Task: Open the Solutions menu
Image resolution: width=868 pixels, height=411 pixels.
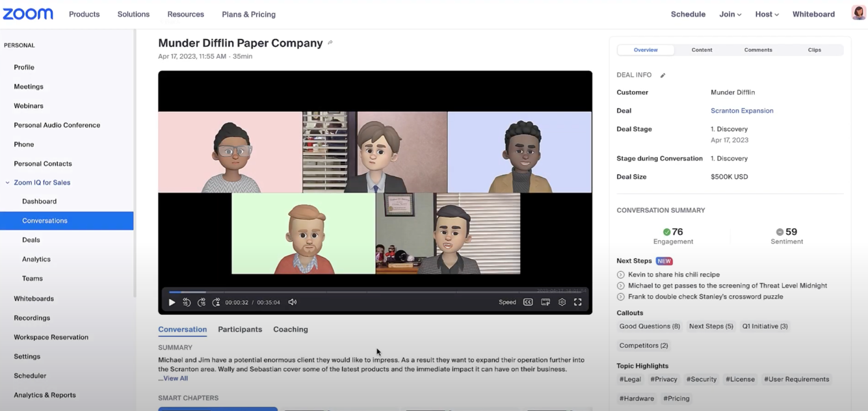Action: (133, 14)
